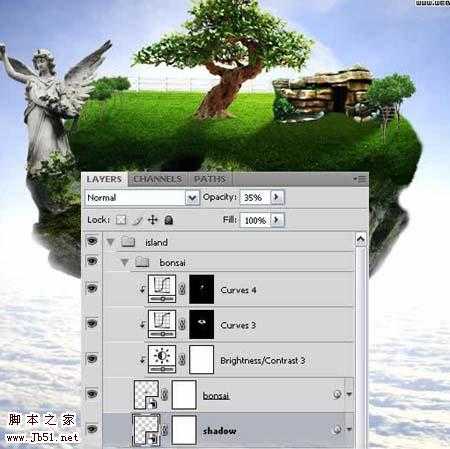Open the Layers panel options menu

(x=360, y=179)
